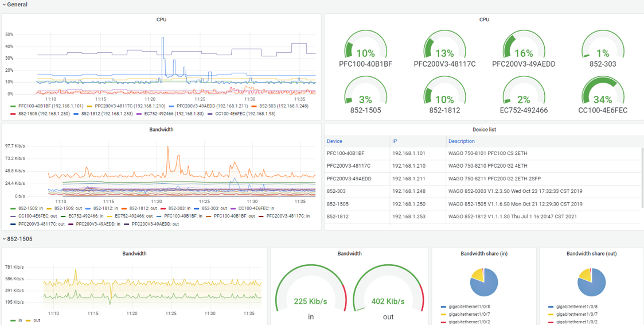The width and height of the screenshot is (644, 325).
Task: Open the Device list panel title menu
Action: tap(484, 129)
